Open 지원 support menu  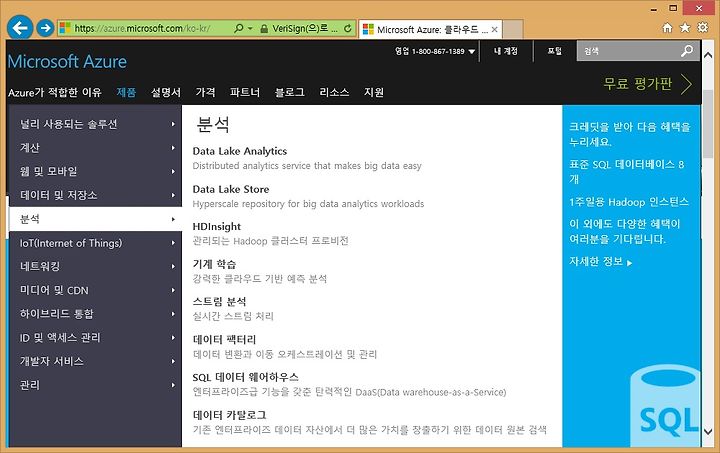pyautogui.click(x=374, y=92)
